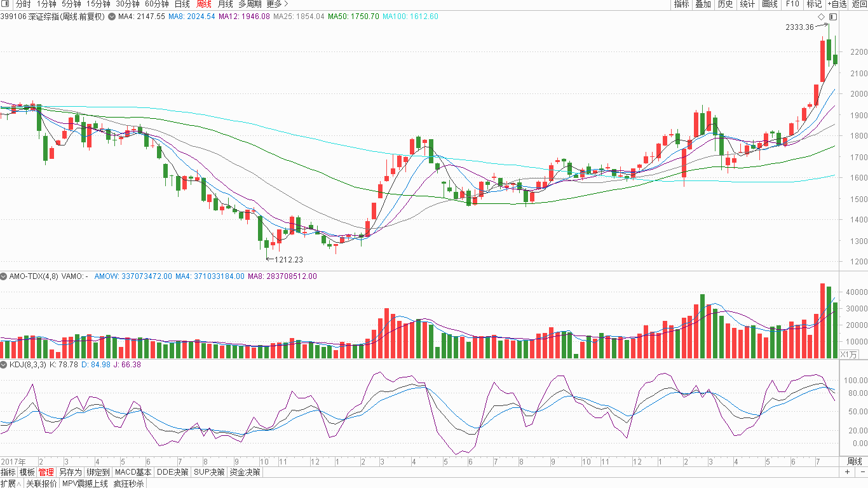Open the 历史 history button

point(725,4)
